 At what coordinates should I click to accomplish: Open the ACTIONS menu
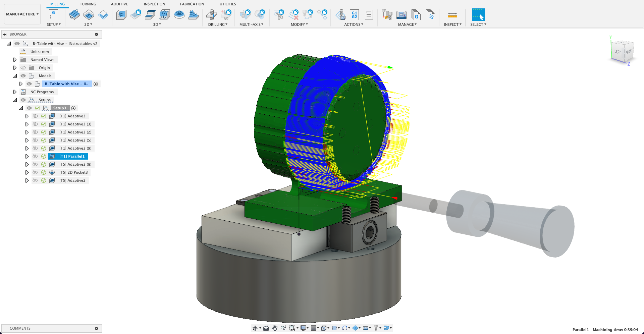point(354,24)
